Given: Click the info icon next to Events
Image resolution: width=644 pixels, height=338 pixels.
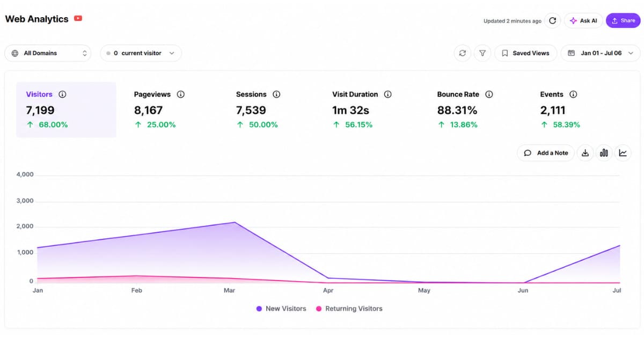Looking at the screenshot, I should click(573, 94).
